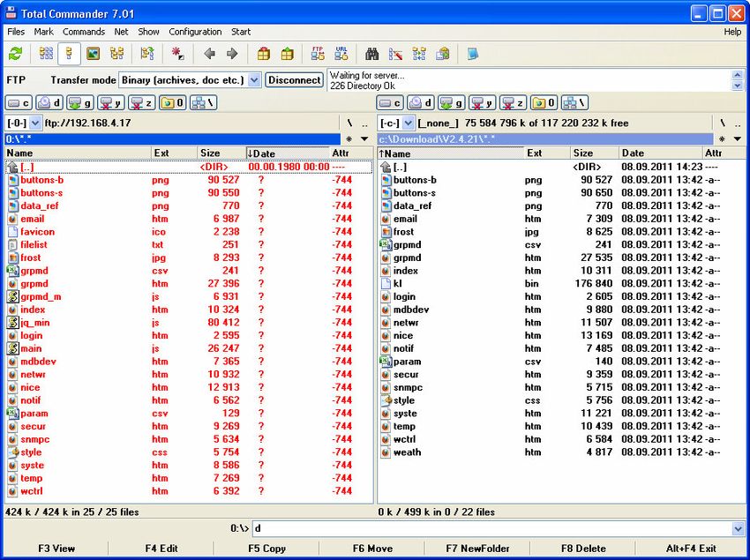Open the Commands menu

tap(84, 32)
